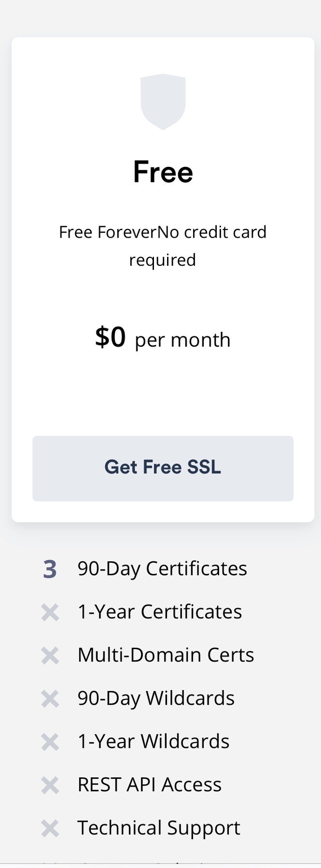This screenshot has width=321, height=868.
Task: Click the X icon beside 90-Day Wildcards
Action: click(x=50, y=699)
